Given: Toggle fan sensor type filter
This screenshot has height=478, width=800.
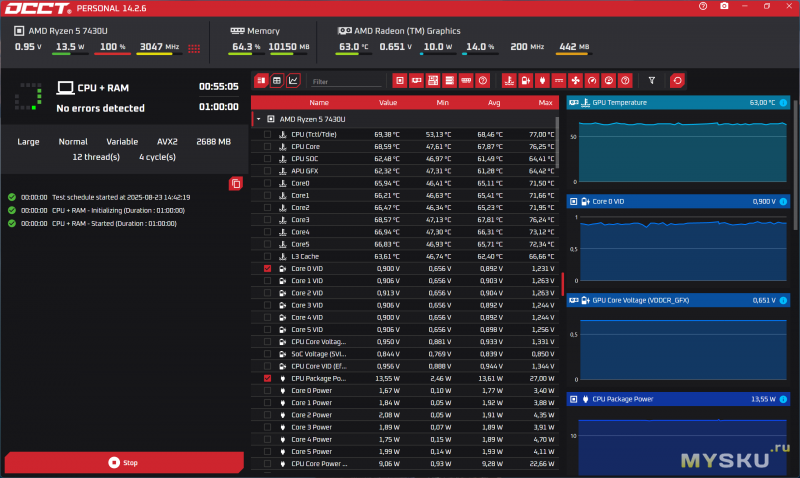Looking at the screenshot, I should [x=576, y=81].
